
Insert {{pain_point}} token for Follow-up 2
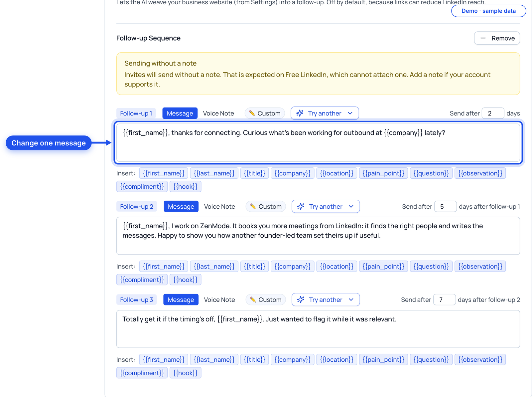click(383, 266)
